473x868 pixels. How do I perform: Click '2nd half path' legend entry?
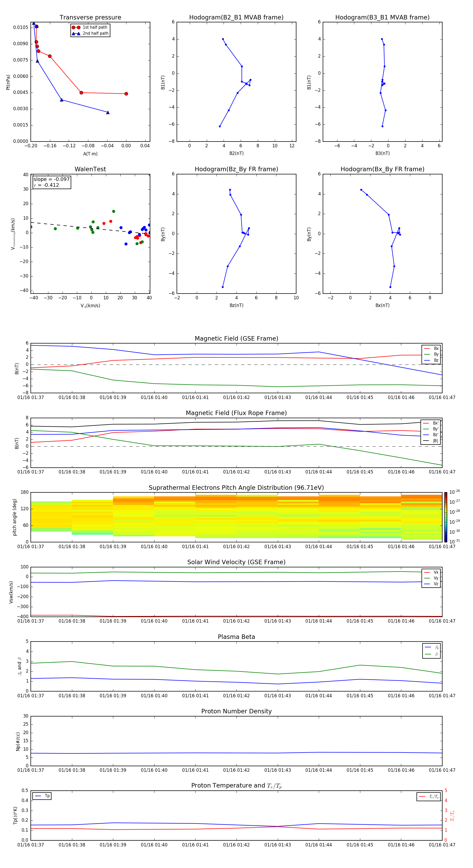point(90,33)
